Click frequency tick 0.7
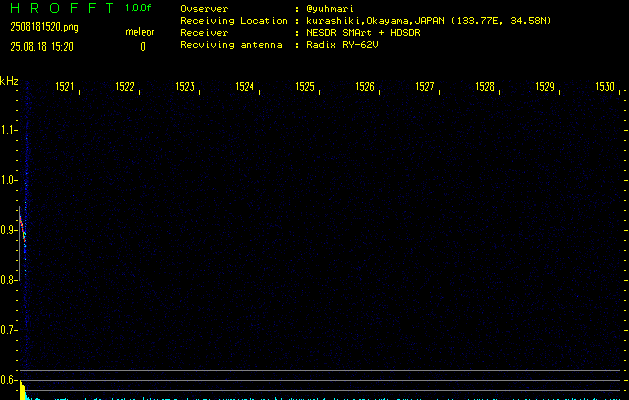The height and width of the screenshot is (400, 629). point(8,330)
